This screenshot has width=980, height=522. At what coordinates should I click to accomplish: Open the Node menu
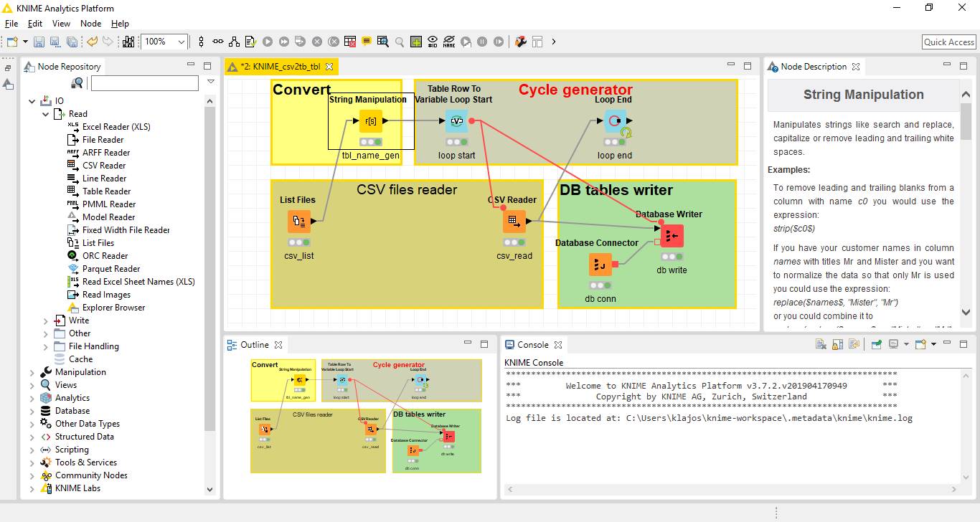click(90, 23)
